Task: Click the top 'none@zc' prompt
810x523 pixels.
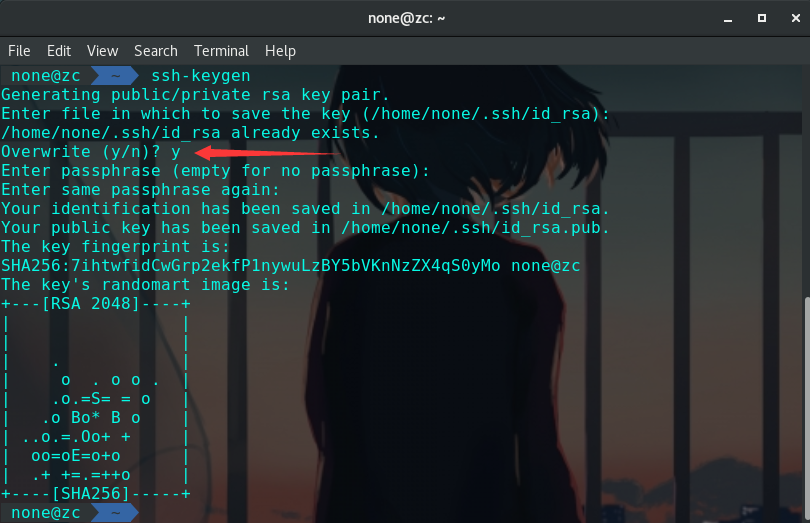Action: tap(45, 75)
